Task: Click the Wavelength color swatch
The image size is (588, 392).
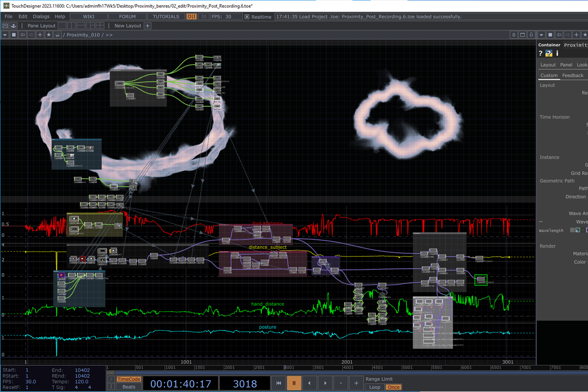Action: 572,230
